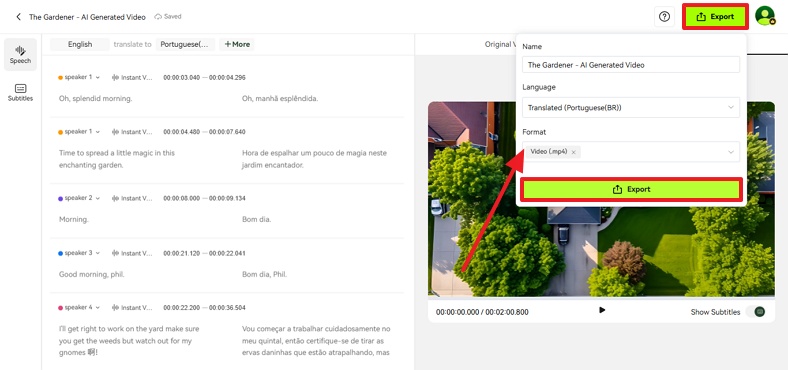The height and width of the screenshot is (370, 788).
Task: Open the Format dropdown chevron
Action: pyautogui.click(x=731, y=152)
